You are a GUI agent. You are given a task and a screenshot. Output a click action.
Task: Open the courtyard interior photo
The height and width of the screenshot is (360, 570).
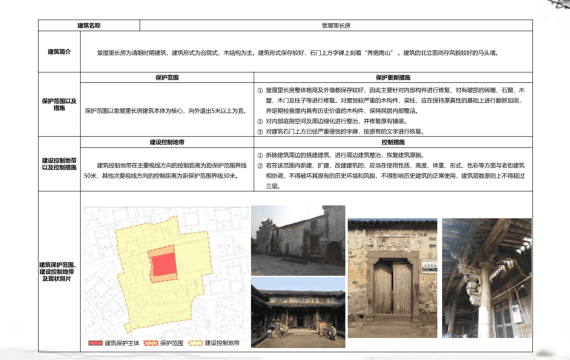298,312
